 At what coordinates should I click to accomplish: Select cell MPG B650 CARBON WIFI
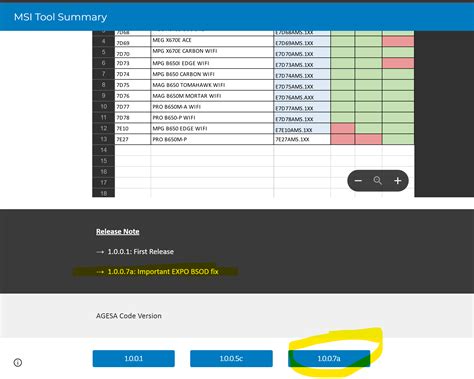click(x=212, y=74)
